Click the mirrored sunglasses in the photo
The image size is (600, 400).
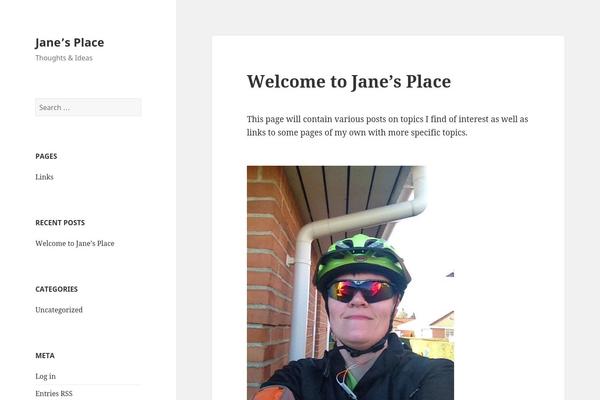click(361, 291)
